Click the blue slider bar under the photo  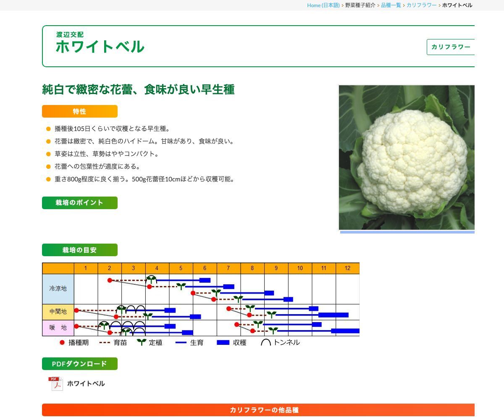tap(407, 231)
